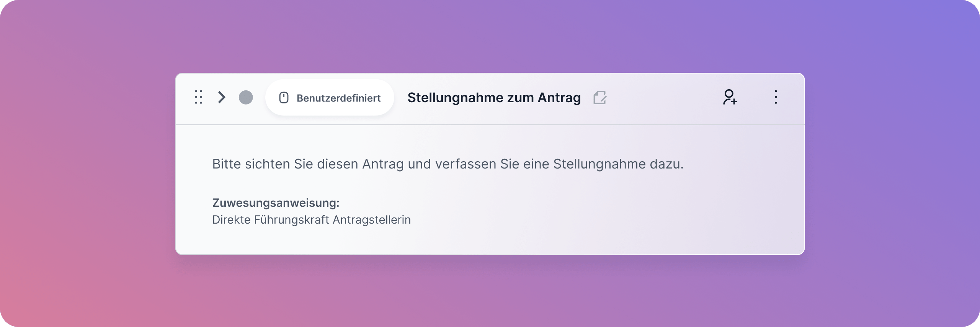Select the Zuwesungsanweisung label
980x327 pixels.
pos(276,203)
